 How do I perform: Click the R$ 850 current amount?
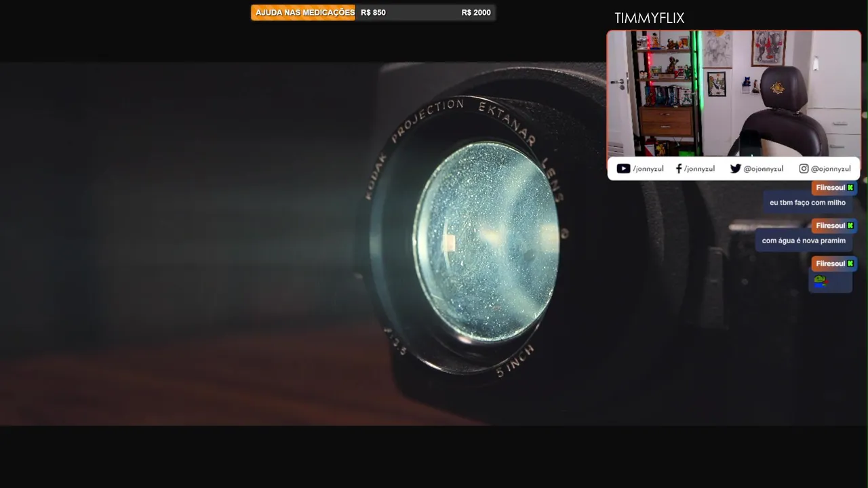click(x=374, y=13)
